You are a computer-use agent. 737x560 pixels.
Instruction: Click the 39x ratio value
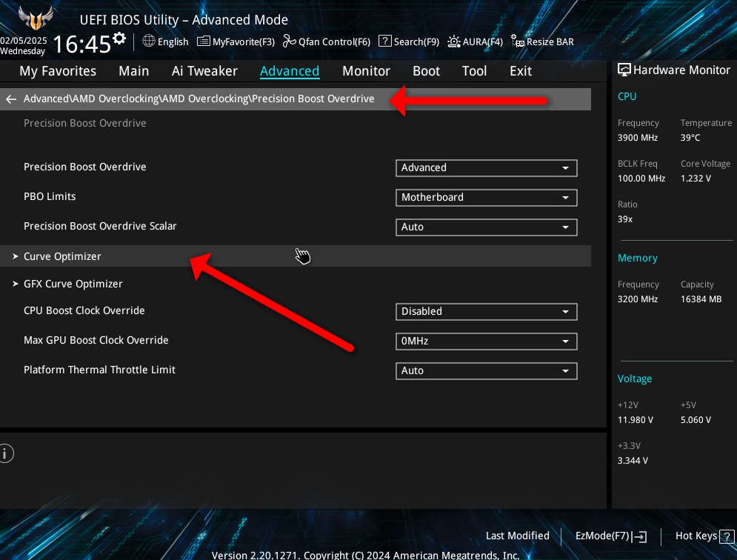[x=625, y=219]
